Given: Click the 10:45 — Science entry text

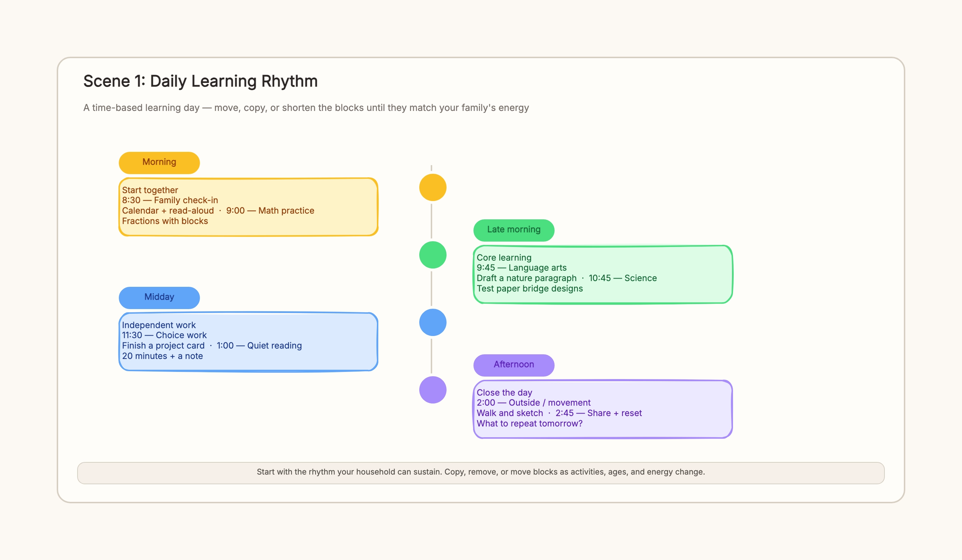Looking at the screenshot, I should (x=623, y=278).
